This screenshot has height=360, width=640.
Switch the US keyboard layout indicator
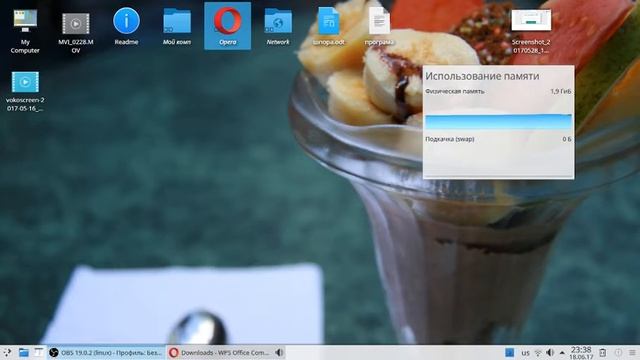coord(525,353)
